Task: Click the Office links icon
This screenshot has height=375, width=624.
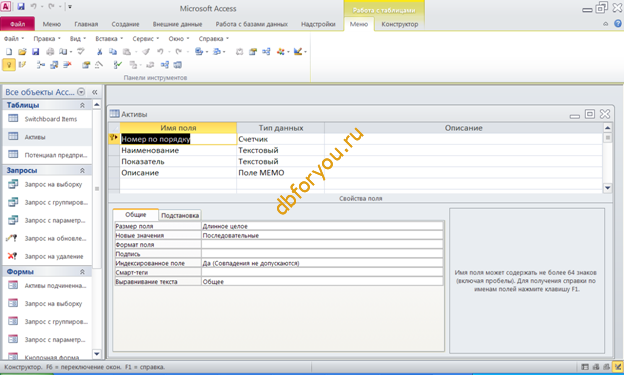Action: (x=199, y=52)
